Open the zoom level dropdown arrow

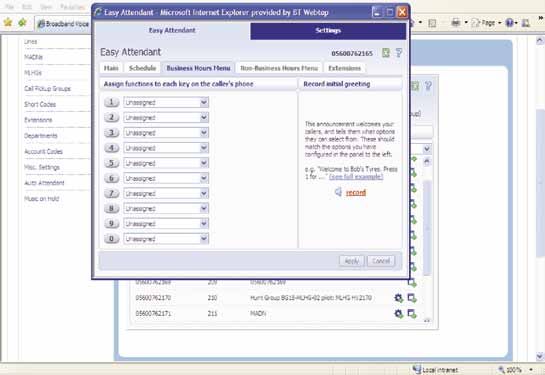(x=531, y=370)
